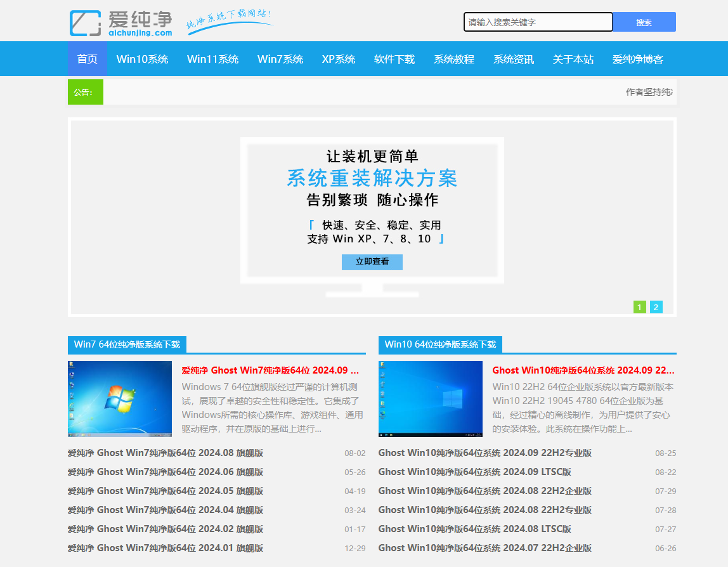Click the aichunjing.com site logo

(120, 23)
